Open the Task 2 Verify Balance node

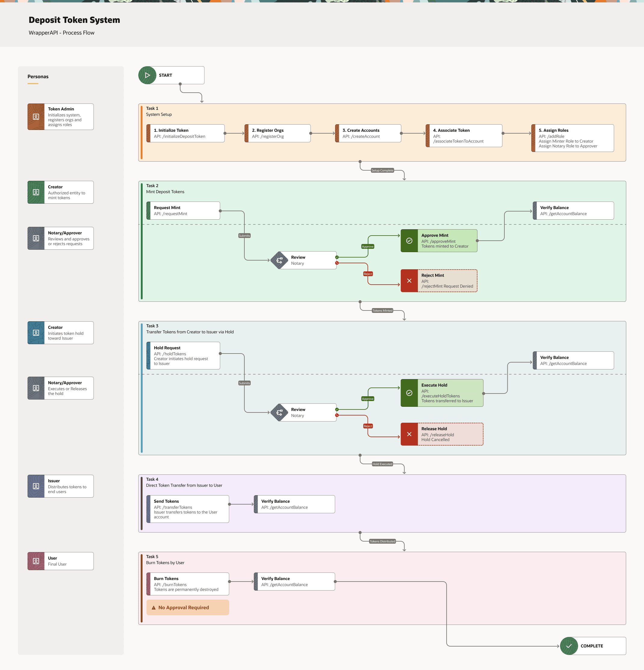pyautogui.click(x=573, y=211)
